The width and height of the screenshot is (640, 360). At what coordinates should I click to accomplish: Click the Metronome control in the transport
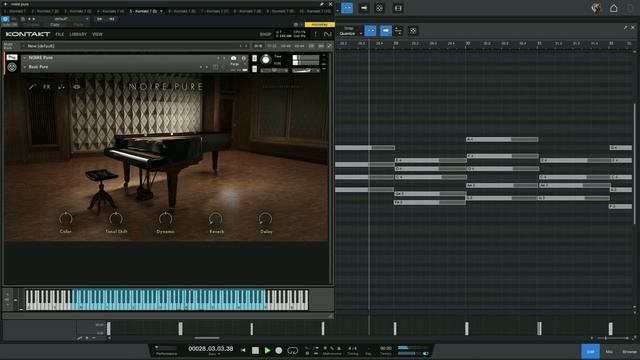[x=332, y=351]
